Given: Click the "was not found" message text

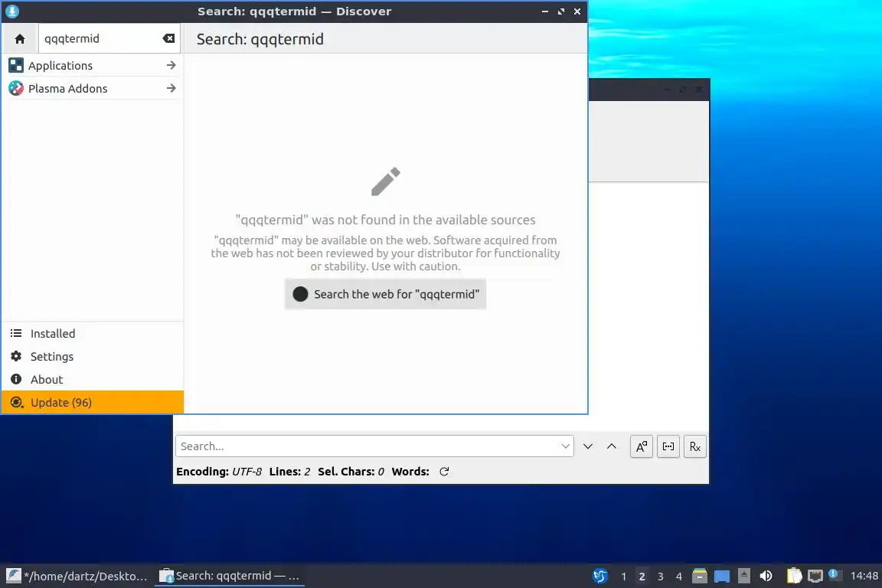Looking at the screenshot, I should pyautogui.click(x=385, y=220).
